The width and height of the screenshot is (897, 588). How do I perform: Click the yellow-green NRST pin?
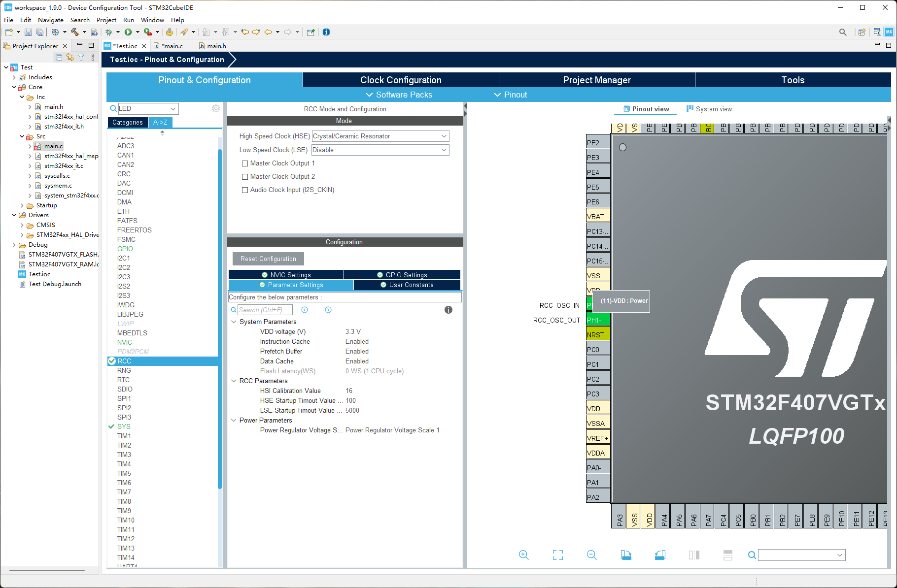click(598, 334)
